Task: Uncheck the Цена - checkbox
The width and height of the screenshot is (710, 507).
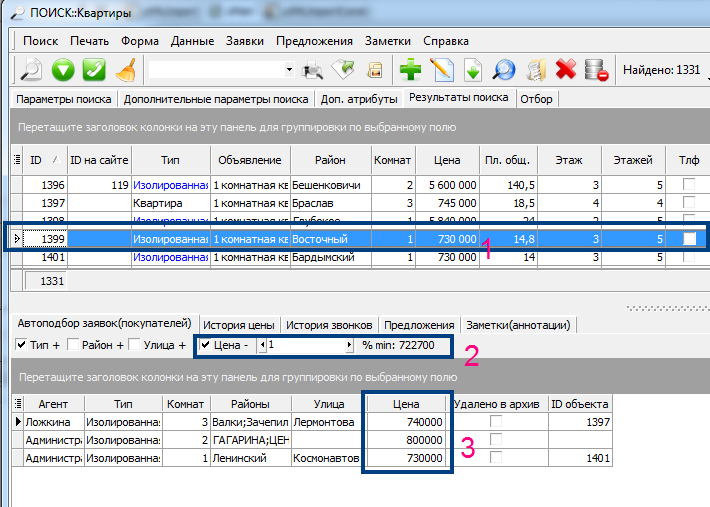Action: [206, 345]
